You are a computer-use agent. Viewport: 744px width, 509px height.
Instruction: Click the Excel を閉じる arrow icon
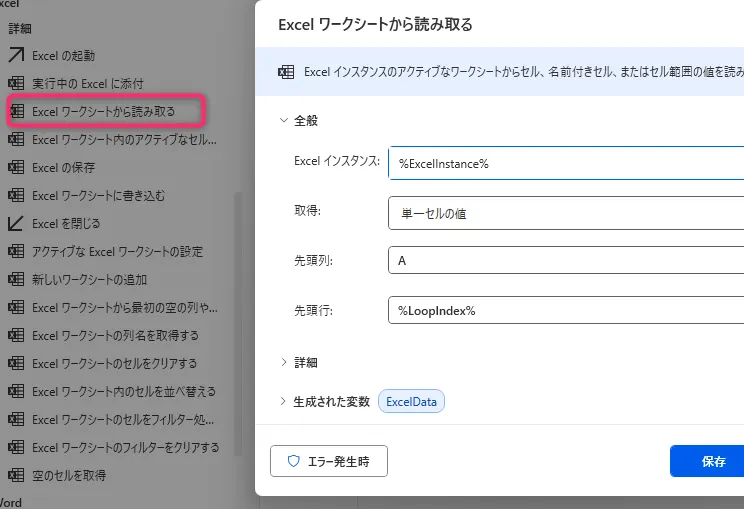[16, 223]
